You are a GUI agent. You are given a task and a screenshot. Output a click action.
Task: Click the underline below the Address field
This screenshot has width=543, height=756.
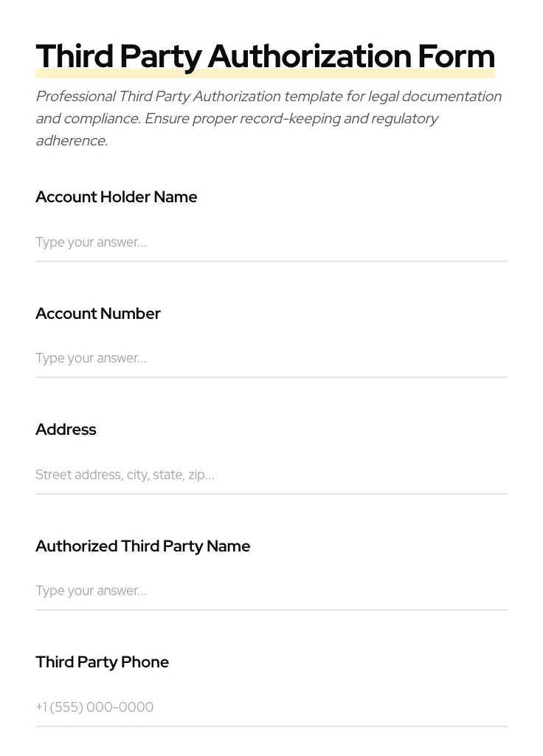[271, 495]
